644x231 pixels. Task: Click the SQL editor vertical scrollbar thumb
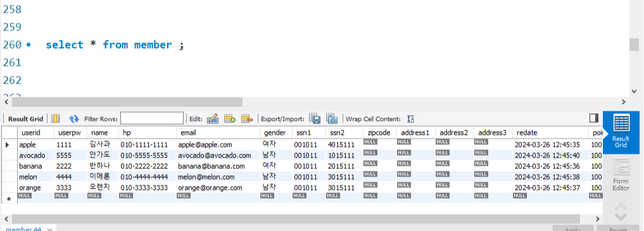tap(634, 45)
